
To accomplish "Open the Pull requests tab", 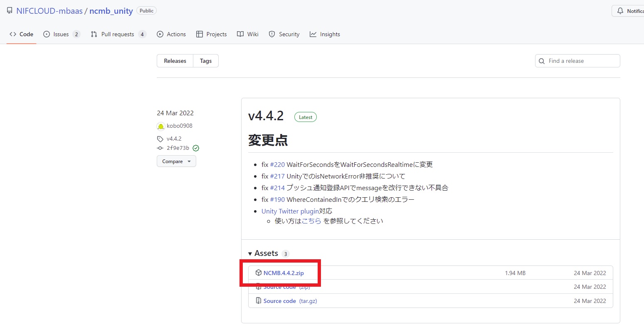I will coord(118,34).
